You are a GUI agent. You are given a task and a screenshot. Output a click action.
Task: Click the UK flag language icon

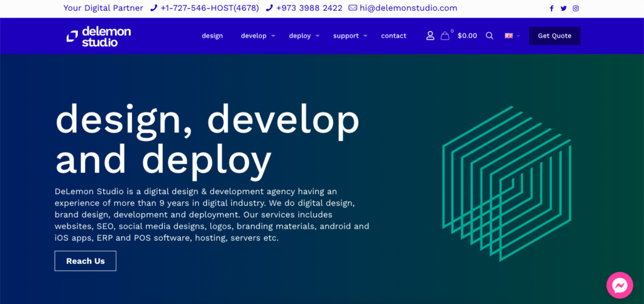tap(509, 36)
